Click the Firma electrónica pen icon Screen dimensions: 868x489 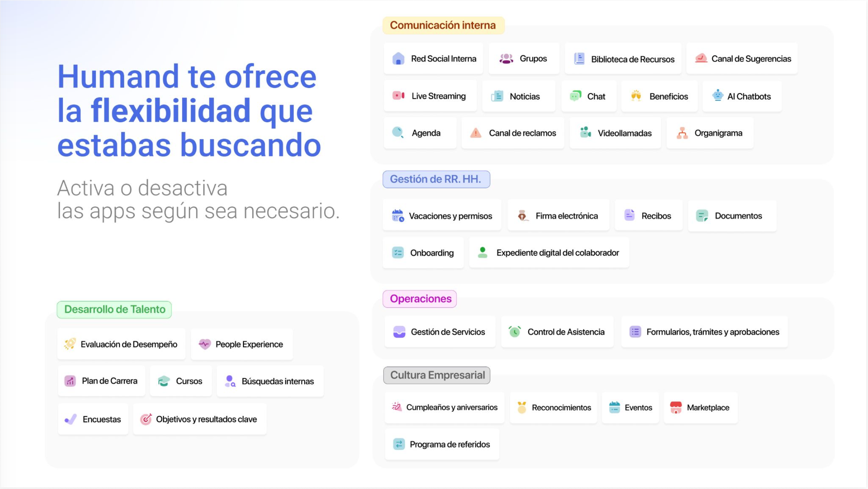click(x=523, y=215)
